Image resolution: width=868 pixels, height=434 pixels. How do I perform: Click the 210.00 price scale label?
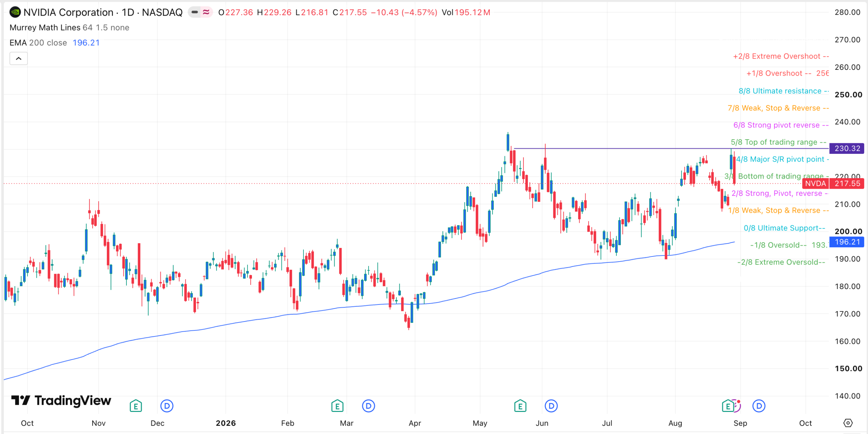point(847,204)
